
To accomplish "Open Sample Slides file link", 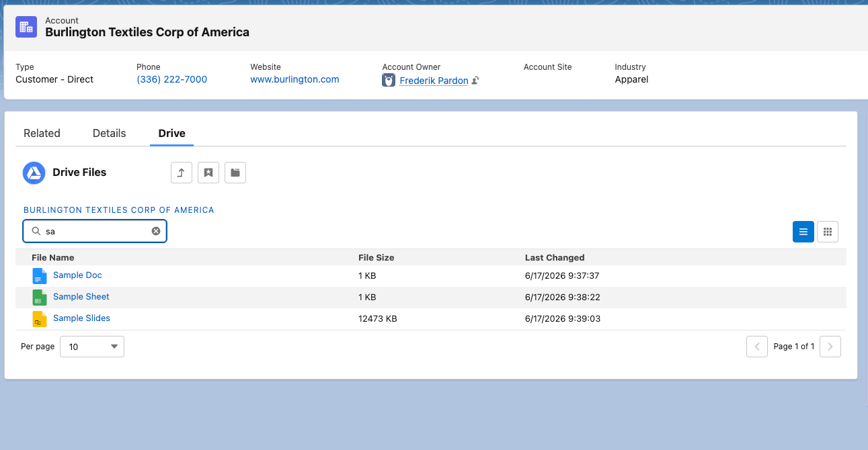I will coord(81,318).
